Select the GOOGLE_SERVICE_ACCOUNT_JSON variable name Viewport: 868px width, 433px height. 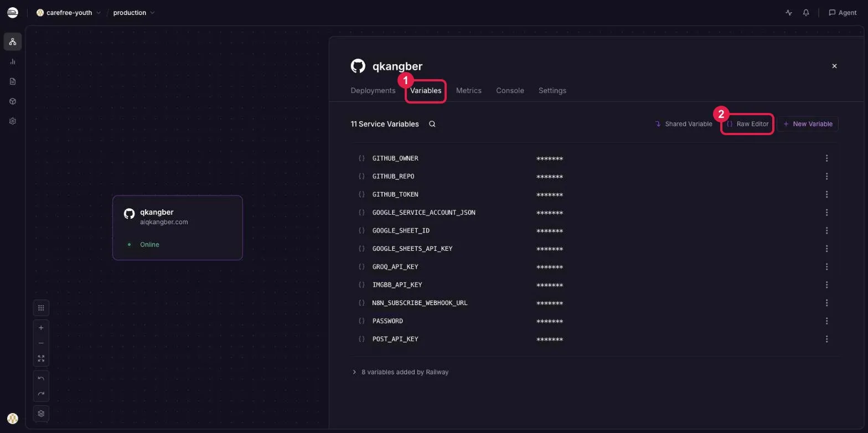coord(423,213)
